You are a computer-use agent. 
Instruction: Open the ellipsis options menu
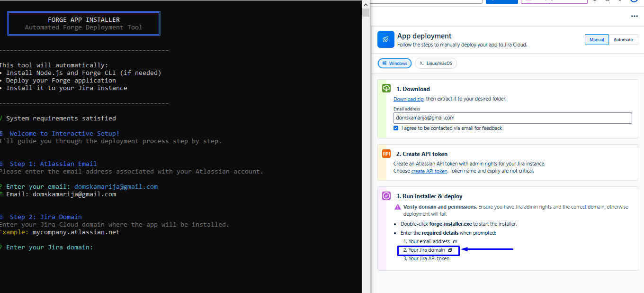(x=634, y=16)
